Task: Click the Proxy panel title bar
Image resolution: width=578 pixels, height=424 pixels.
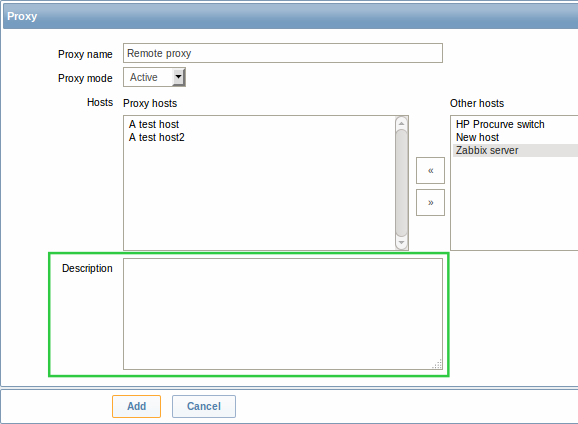Action: [290, 16]
